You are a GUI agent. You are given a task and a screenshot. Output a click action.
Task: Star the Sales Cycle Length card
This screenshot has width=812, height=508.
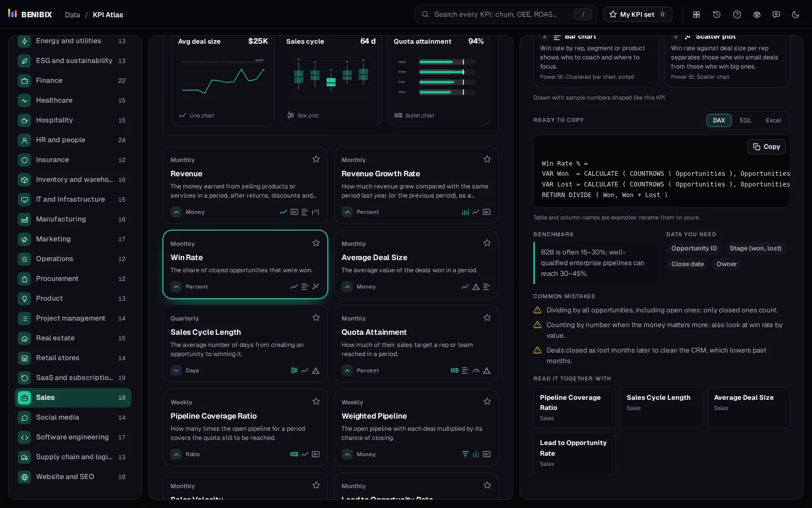click(316, 317)
